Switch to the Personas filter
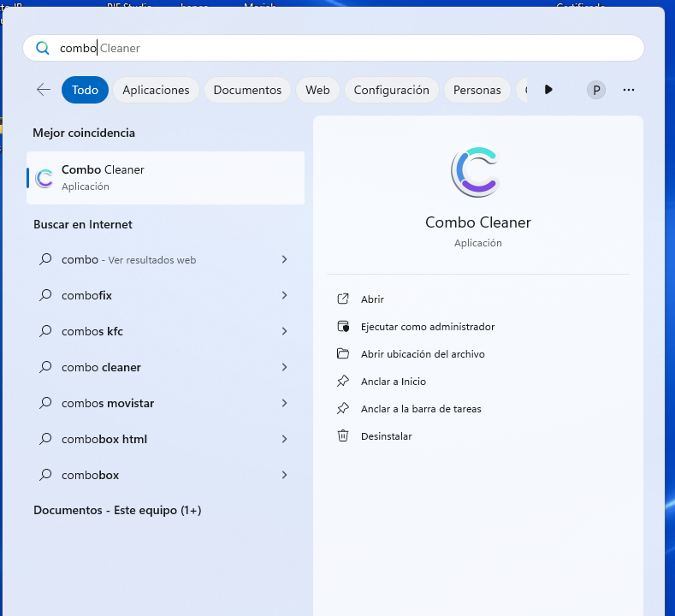Screen dimensions: 675x616 [477, 90]
